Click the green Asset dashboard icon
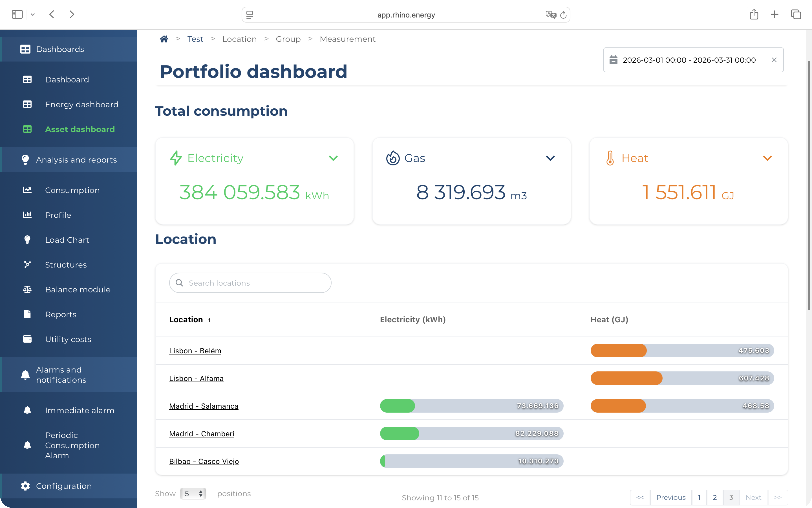 click(x=27, y=129)
